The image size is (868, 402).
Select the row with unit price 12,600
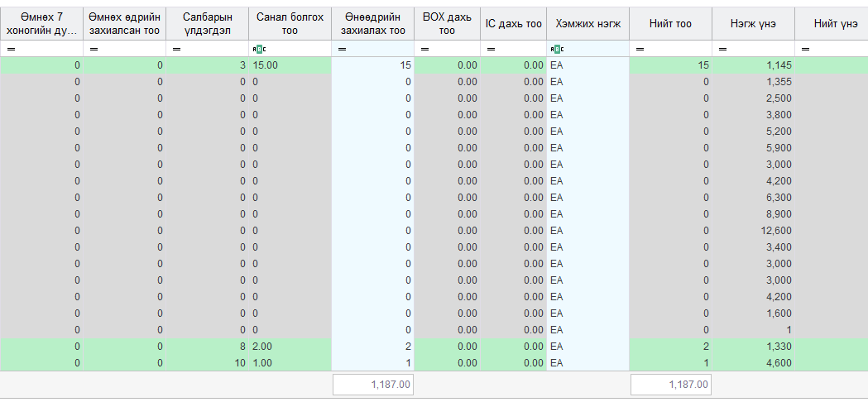pos(434,230)
